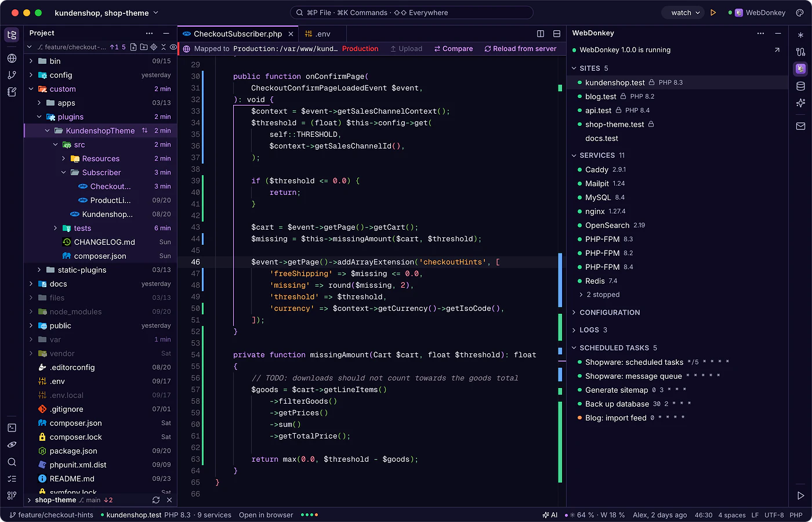Click the Upload button in deployment bar
The image size is (812, 522).
point(406,49)
